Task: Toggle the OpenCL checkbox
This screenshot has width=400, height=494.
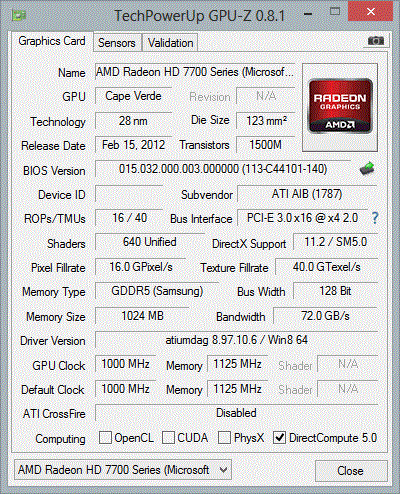Action: click(x=105, y=437)
